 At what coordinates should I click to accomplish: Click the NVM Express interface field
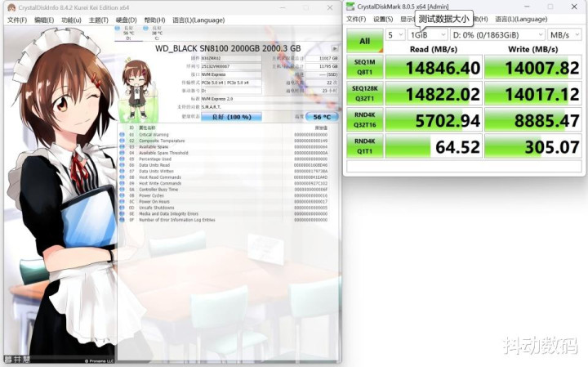point(231,74)
